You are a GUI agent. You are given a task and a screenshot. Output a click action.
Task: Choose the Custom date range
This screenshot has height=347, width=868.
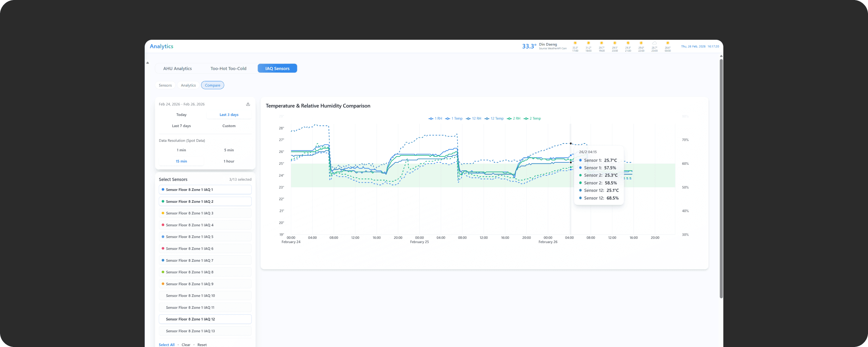pyautogui.click(x=229, y=126)
